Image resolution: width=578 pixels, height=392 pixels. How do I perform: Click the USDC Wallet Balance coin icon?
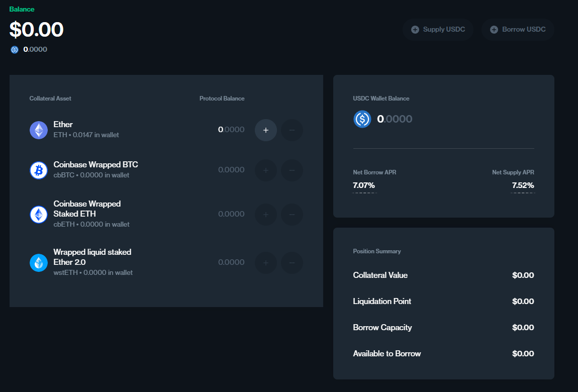pos(362,119)
